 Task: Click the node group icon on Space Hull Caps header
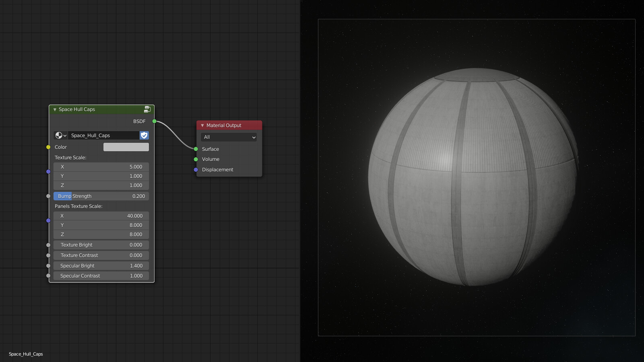click(x=147, y=109)
